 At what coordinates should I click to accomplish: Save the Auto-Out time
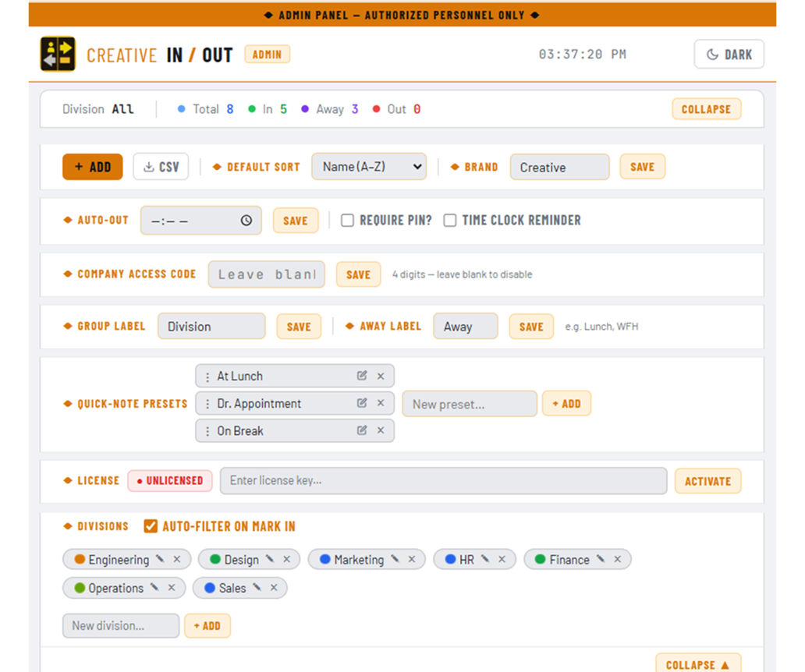pyautogui.click(x=295, y=221)
